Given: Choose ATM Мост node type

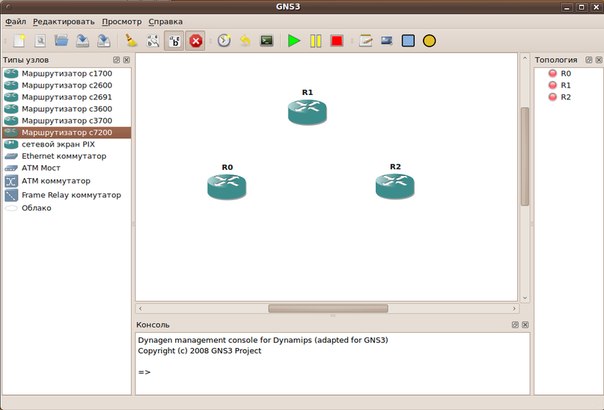Looking at the screenshot, I should pos(67,168).
